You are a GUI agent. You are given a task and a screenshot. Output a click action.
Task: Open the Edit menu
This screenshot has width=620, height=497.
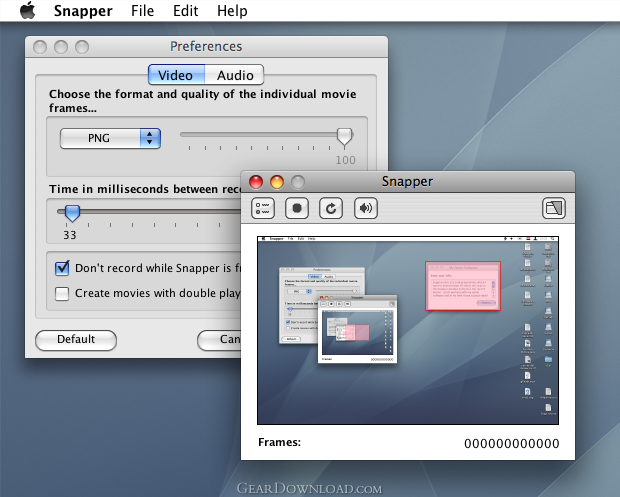pos(185,11)
